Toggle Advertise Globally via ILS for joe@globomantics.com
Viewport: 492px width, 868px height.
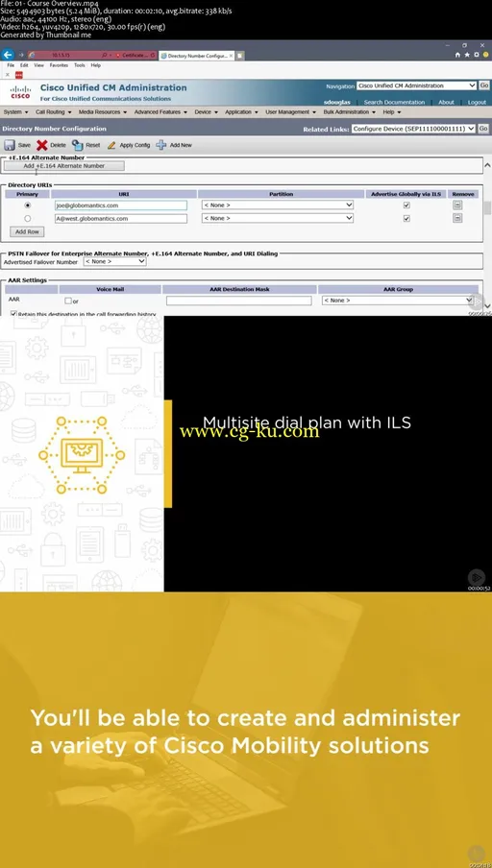[406, 205]
